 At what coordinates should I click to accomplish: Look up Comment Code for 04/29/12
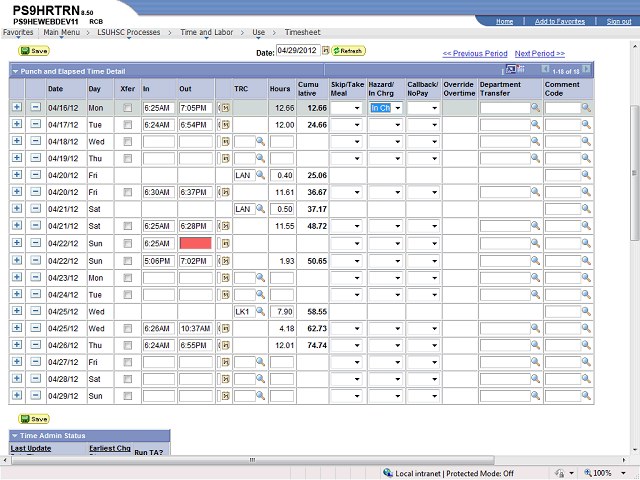tap(586, 396)
